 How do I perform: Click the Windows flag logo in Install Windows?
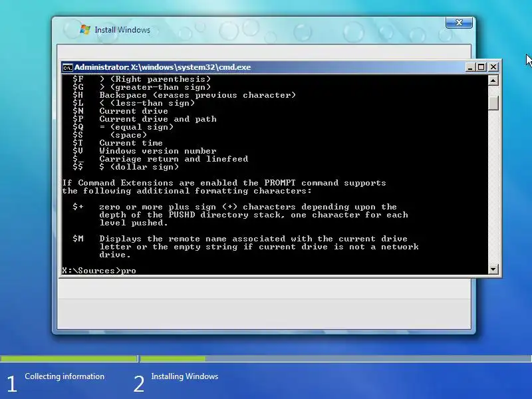coord(85,29)
